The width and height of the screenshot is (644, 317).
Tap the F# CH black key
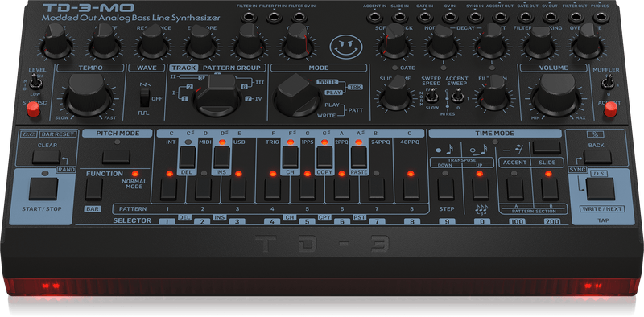291,158
